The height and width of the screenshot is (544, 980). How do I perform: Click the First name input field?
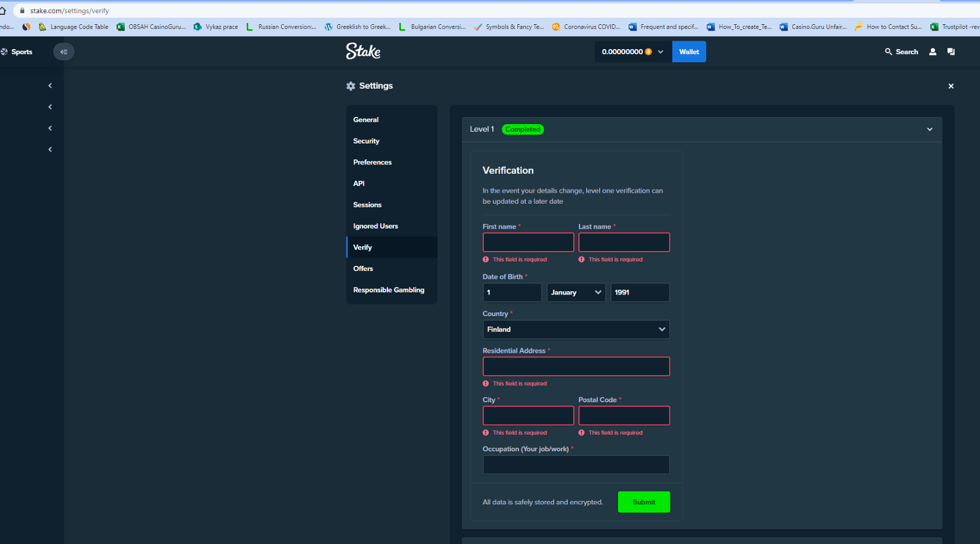[528, 242]
